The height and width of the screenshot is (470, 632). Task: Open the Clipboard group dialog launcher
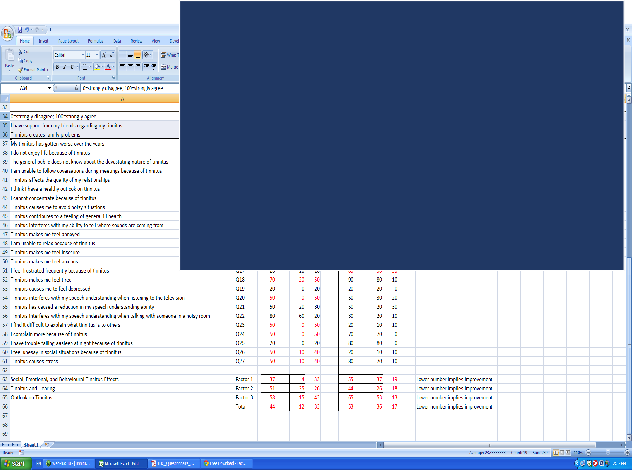48,78
